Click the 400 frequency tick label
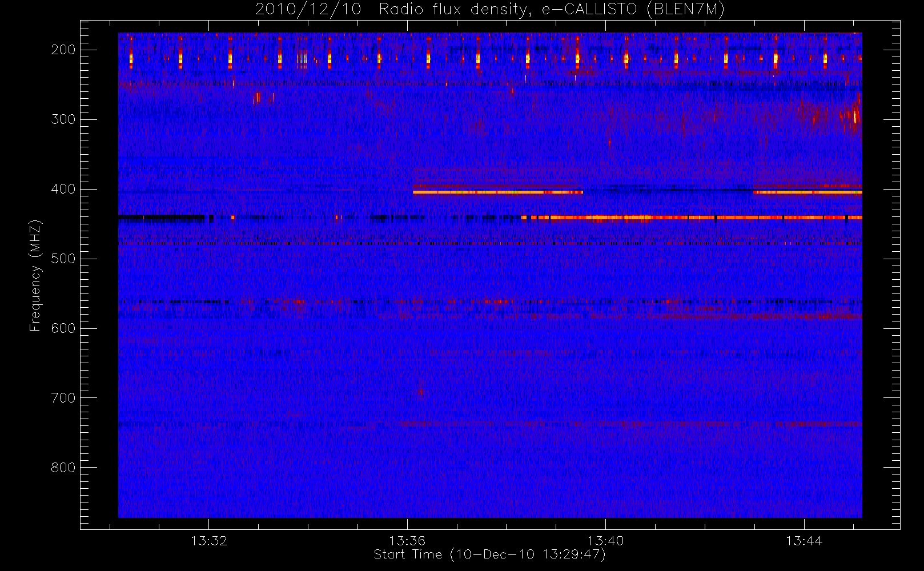Screen dimensions: 924x571 [x=63, y=189]
